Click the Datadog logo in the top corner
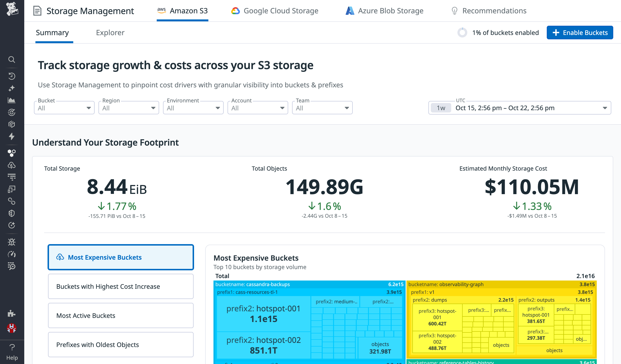This screenshot has width=621, height=364. pos(12,10)
